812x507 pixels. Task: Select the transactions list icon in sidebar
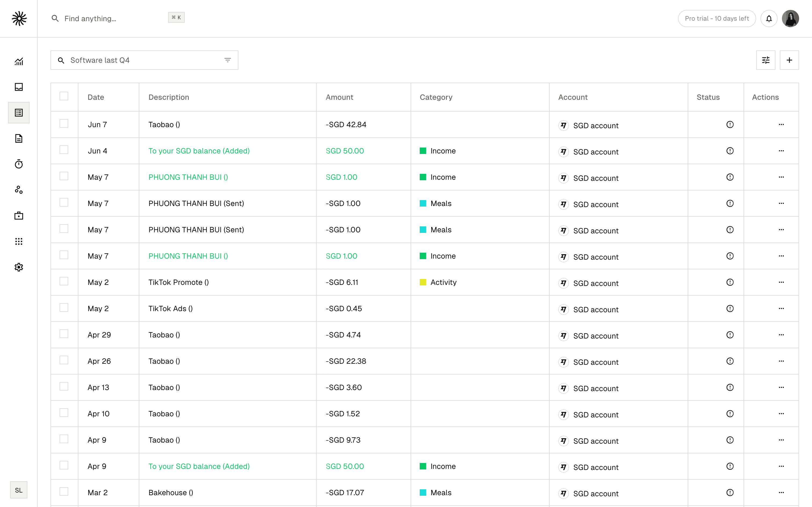(x=19, y=113)
